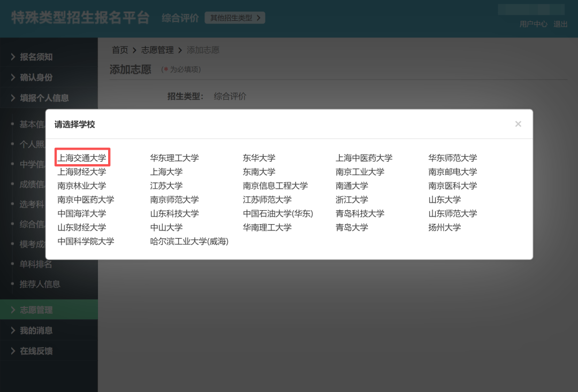The height and width of the screenshot is (392, 578).
Task: Choose 青岛大学
Action: point(352,227)
